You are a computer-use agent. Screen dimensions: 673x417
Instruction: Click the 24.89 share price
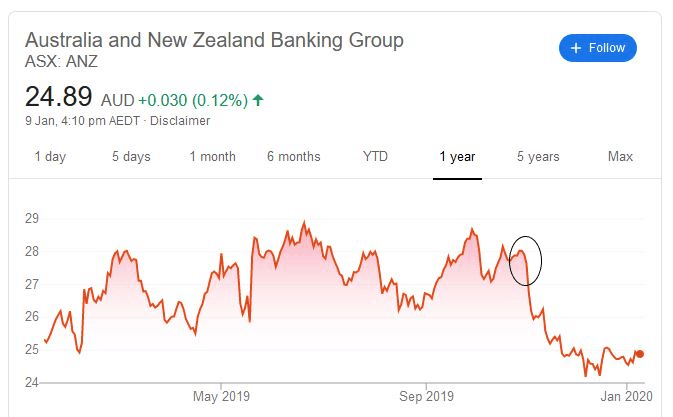pos(58,98)
